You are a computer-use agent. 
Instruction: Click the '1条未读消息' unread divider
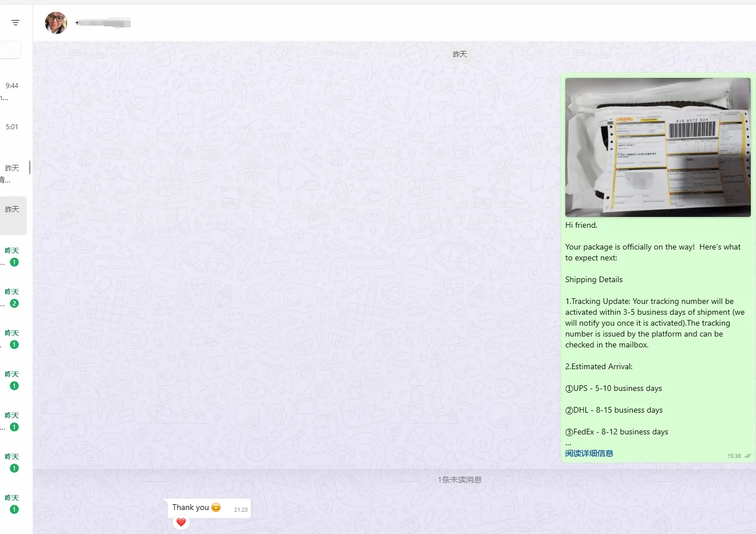pos(460,480)
